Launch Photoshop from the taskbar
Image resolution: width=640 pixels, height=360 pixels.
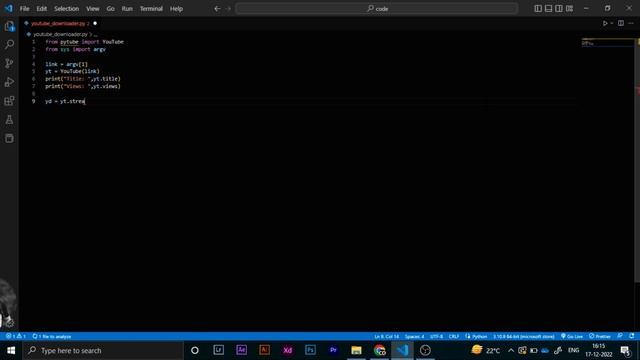coord(310,350)
